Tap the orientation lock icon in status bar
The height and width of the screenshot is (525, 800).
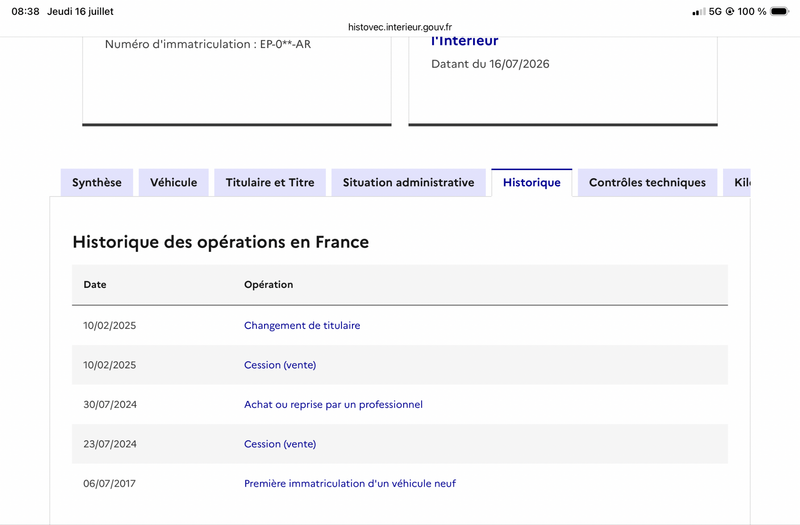pos(730,11)
